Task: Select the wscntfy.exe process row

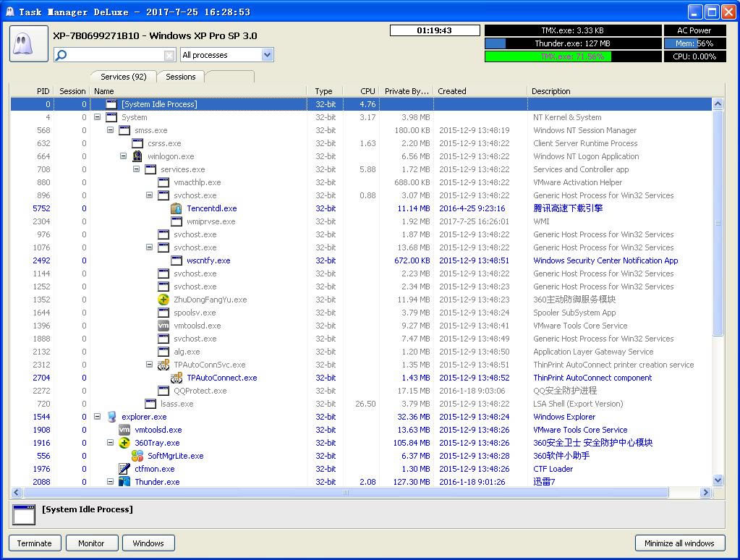Action: point(361,260)
